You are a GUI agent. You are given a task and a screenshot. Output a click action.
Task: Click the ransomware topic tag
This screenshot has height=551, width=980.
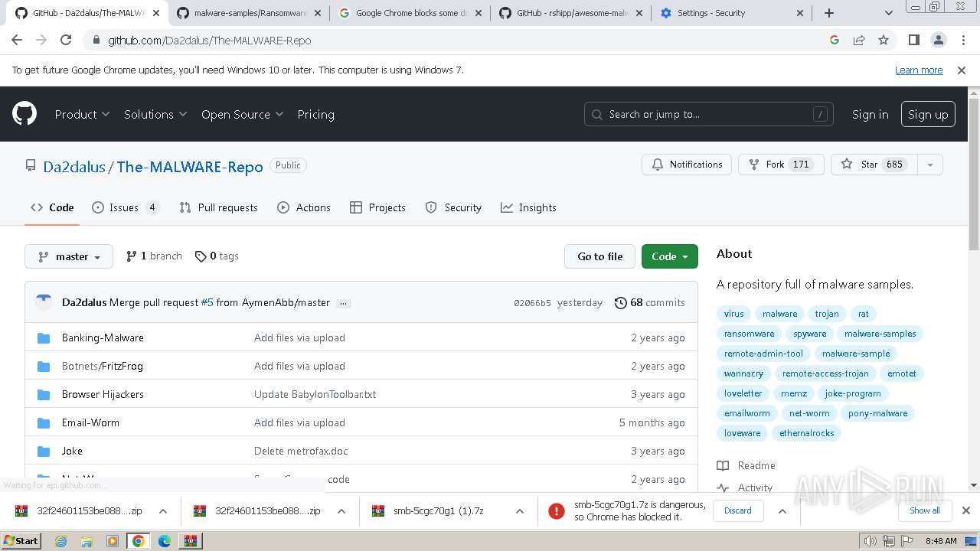click(x=749, y=334)
